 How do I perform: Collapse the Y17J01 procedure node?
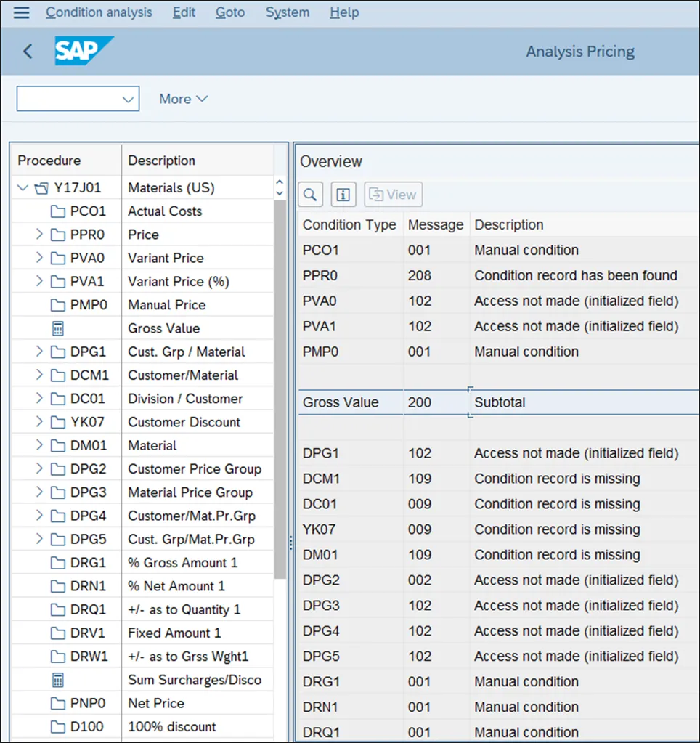(21, 188)
